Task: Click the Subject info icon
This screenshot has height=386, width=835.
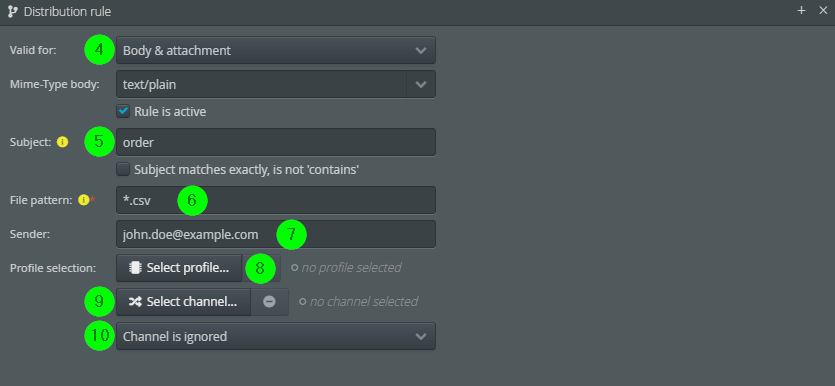Action: [x=62, y=142]
